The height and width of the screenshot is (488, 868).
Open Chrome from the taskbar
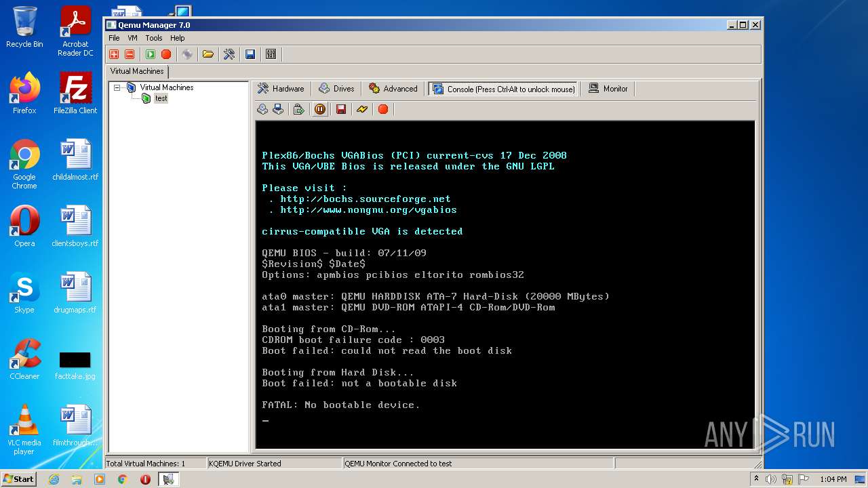tap(123, 479)
